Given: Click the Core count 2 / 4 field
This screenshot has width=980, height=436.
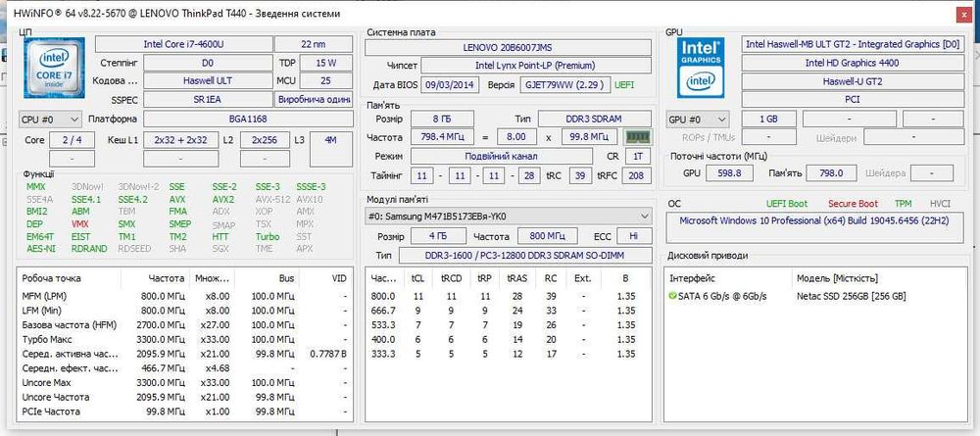Looking at the screenshot, I should coord(72,140).
